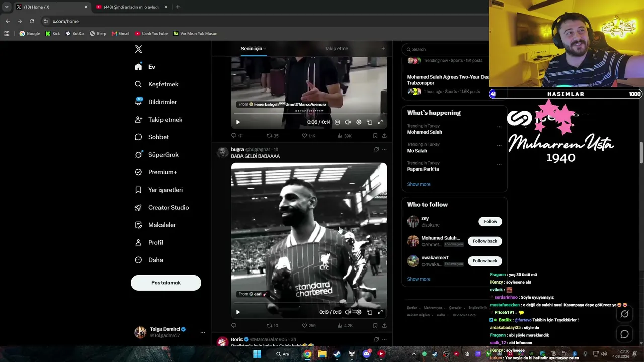Open the Windows Start menu
Viewport: 644px width, 362px height.
(x=257, y=354)
